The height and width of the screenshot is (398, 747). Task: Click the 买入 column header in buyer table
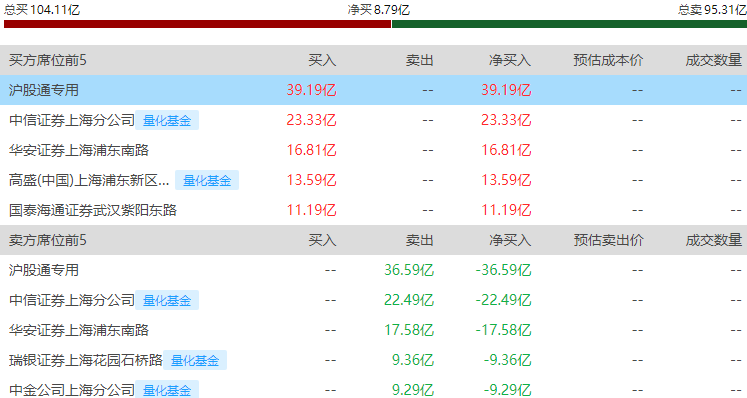(322, 60)
